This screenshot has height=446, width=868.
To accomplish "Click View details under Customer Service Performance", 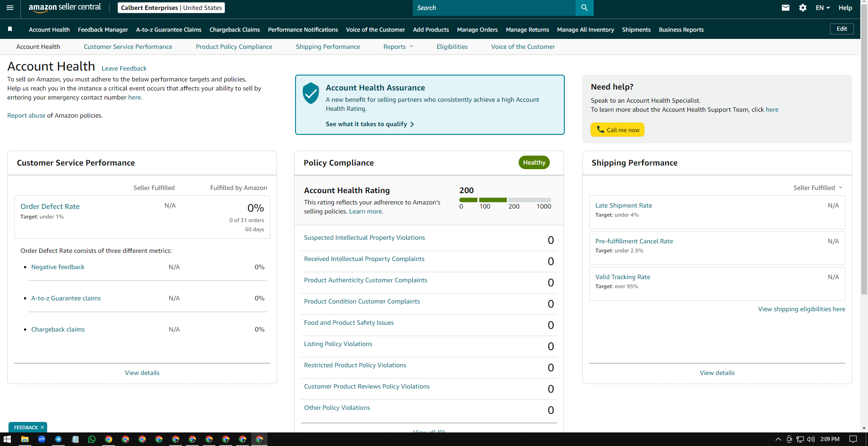I will (142, 373).
